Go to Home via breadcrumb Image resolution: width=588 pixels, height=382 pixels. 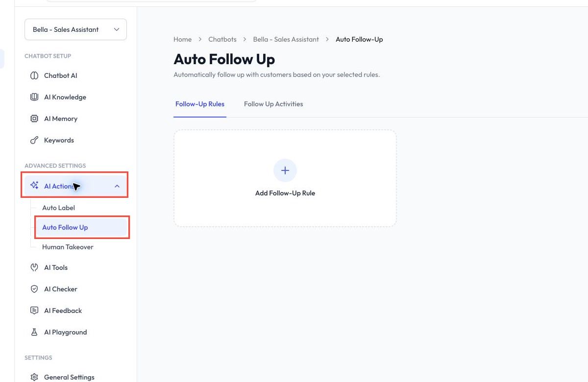(182, 39)
